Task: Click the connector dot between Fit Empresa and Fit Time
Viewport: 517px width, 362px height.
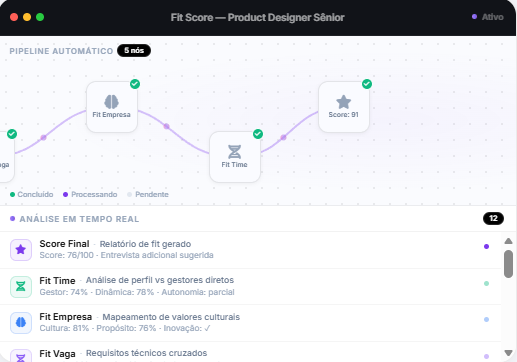Action: coord(167,126)
